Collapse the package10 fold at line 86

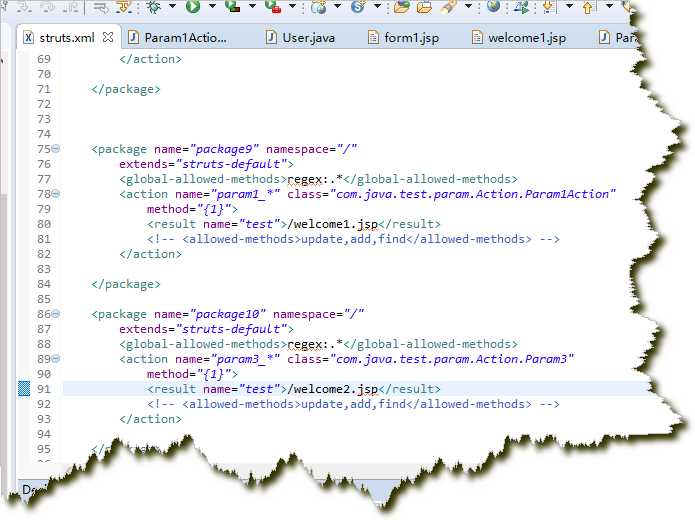point(55,314)
